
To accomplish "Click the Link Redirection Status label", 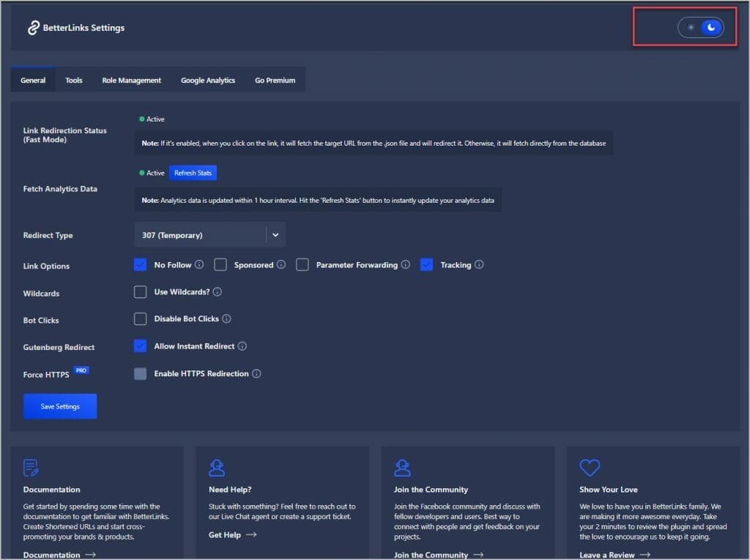I will (64, 135).
